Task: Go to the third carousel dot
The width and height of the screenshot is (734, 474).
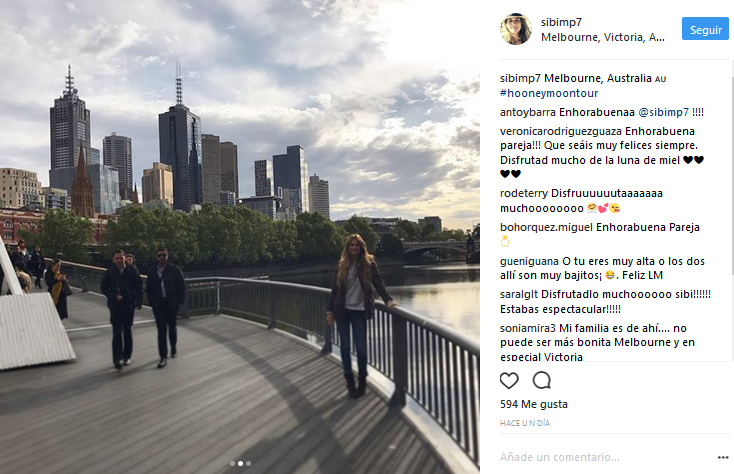Action: point(249,463)
